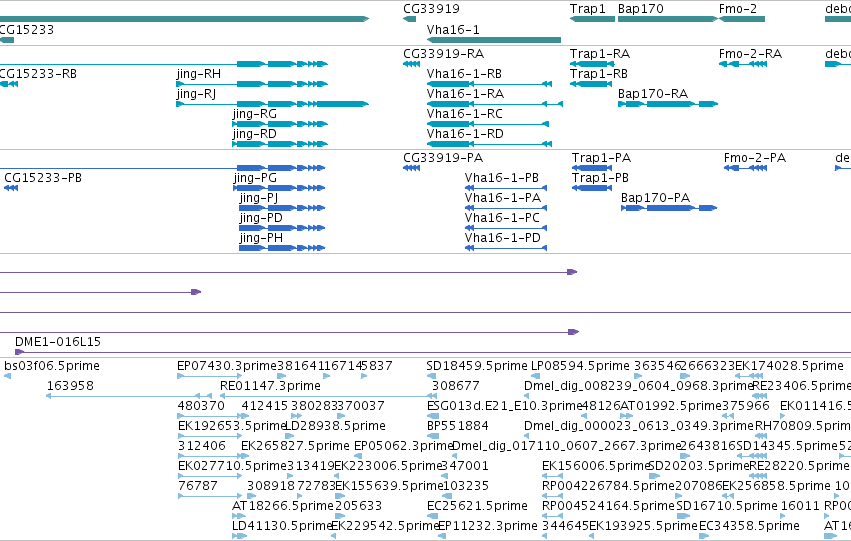Click transcript Fmo-2-RA
The image size is (851, 541).
tap(742, 64)
